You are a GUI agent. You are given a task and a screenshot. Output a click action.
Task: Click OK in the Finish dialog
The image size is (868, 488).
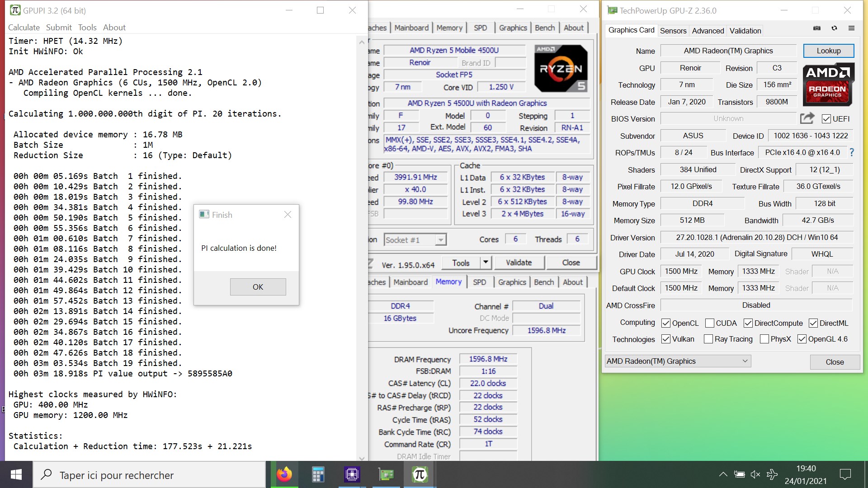(258, 287)
